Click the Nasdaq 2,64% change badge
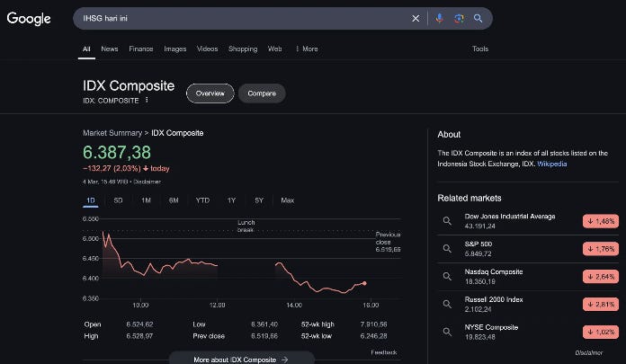The width and height of the screenshot is (626, 364). tap(601, 277)
